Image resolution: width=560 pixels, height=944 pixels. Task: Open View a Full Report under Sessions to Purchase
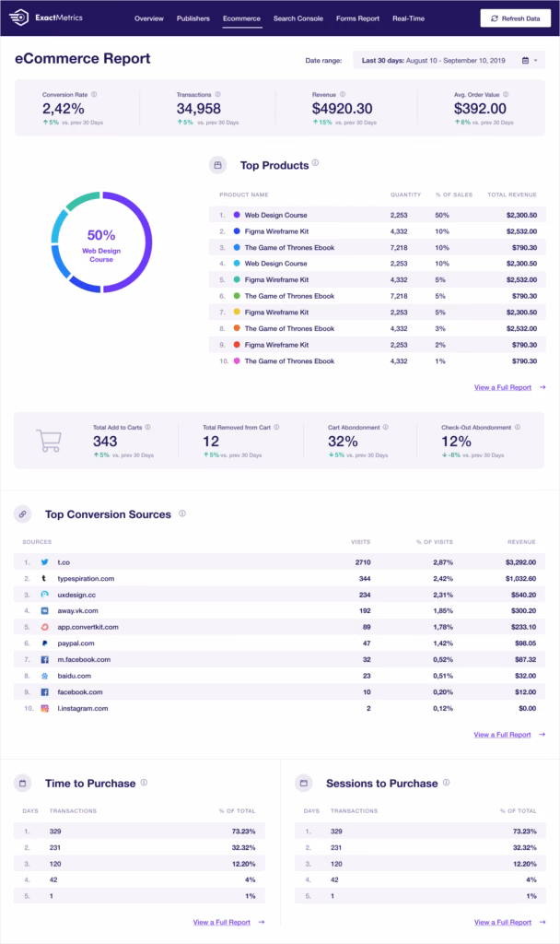pyautogui.click(x=503, y=922)
